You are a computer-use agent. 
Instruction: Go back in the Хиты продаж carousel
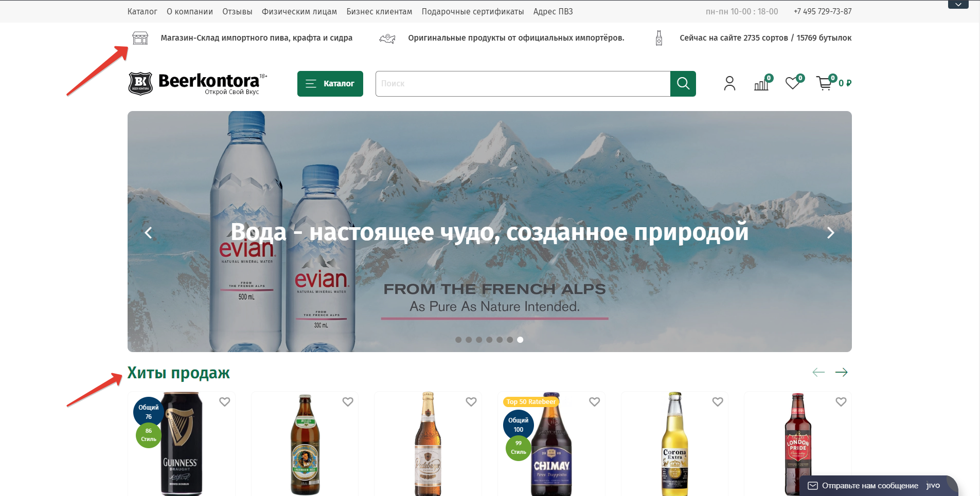point(818,372)
